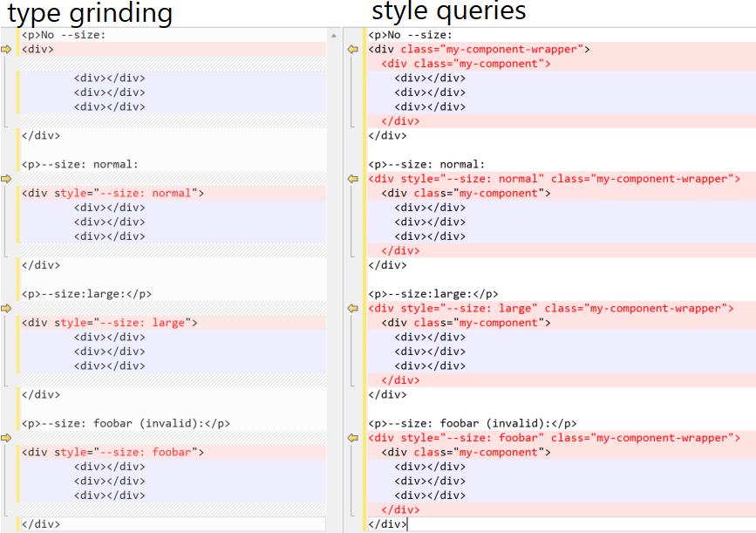Click right pane copy-left arrow beside --size: normal wrapper
This screenshot has height=533, width=756.
353,179
